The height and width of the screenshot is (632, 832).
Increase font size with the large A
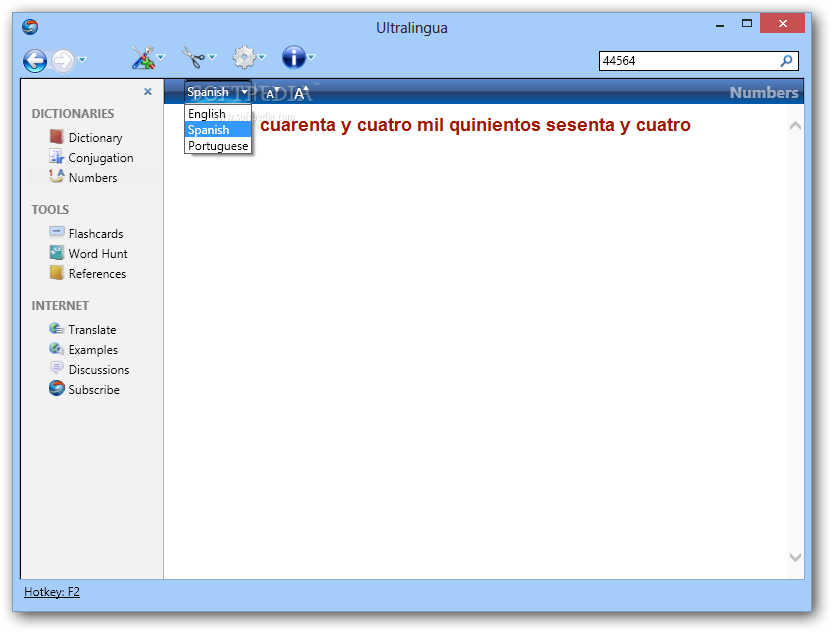[301, 93]
